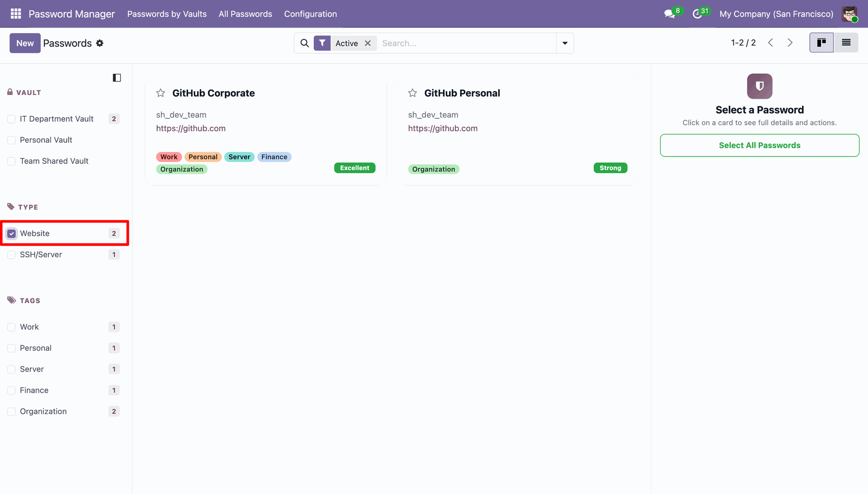868x494 pixels.
Task: Star the GitHub Personal password
Action: point(412,93)
